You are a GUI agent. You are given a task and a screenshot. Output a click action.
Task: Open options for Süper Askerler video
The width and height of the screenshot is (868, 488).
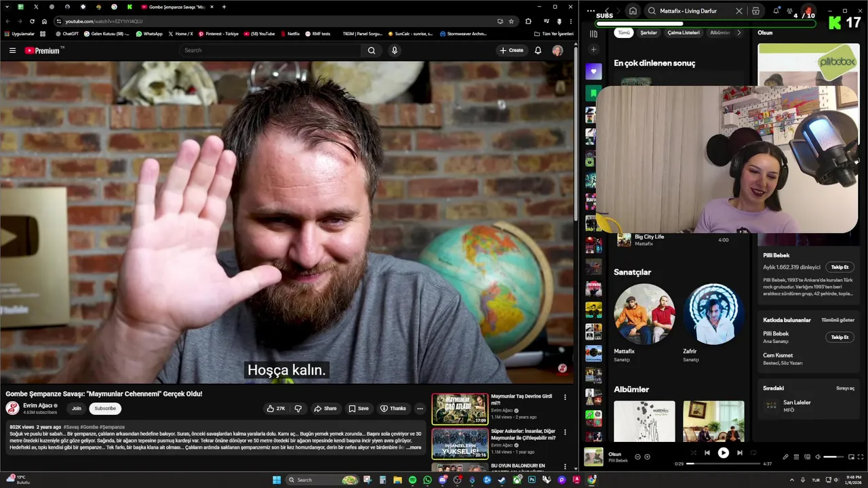click(x=565, y=432)
